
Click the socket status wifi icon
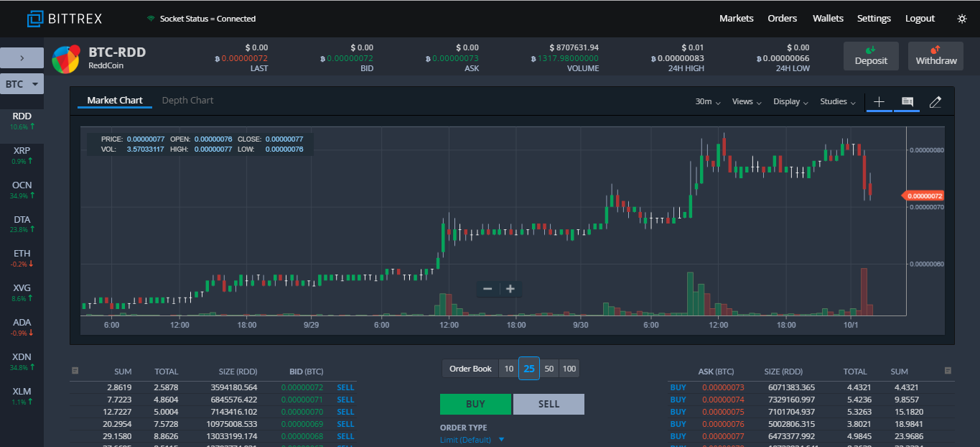point(151,19)
